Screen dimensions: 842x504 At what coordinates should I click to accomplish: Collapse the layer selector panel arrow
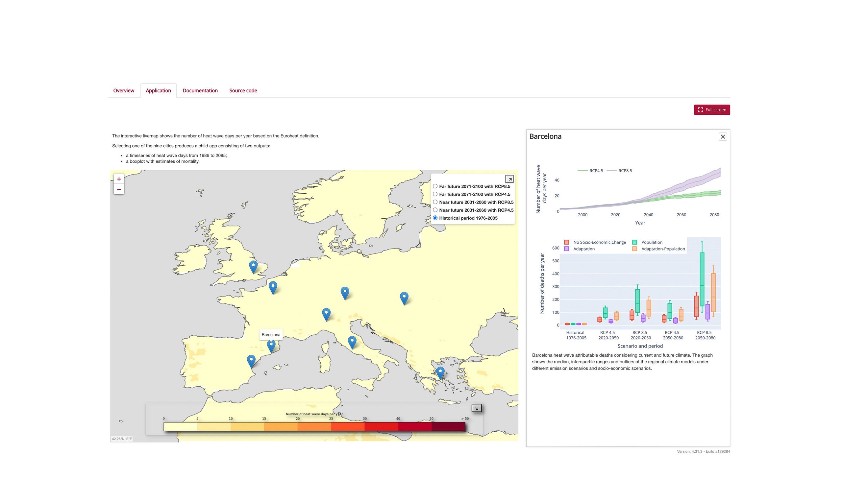point(509,179)
